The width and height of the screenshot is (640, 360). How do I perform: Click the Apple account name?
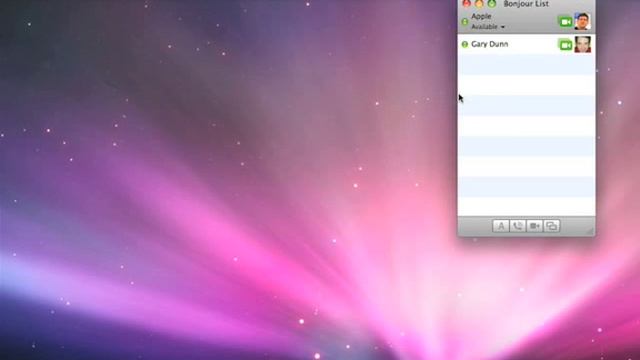481,16
